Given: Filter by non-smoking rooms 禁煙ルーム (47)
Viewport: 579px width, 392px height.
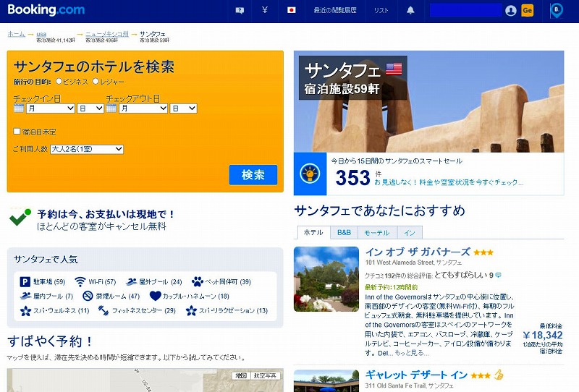Looking at the screenshot, I should tap(111, 296).
